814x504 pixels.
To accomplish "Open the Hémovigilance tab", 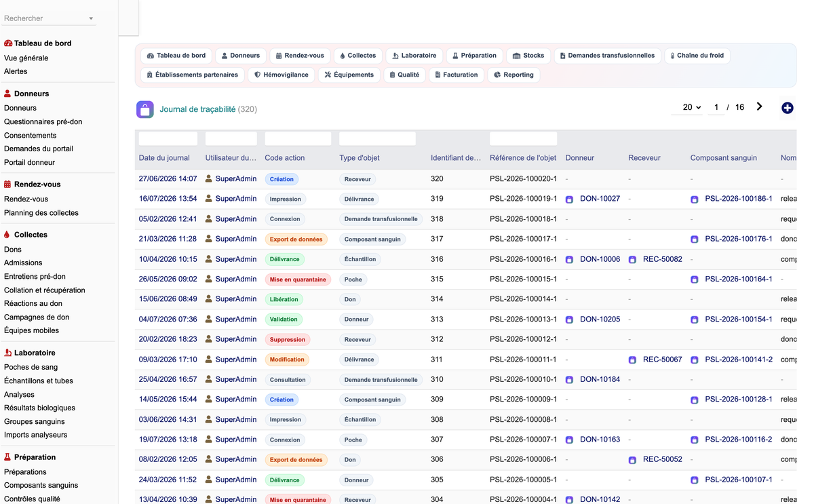I will point(282,75).
